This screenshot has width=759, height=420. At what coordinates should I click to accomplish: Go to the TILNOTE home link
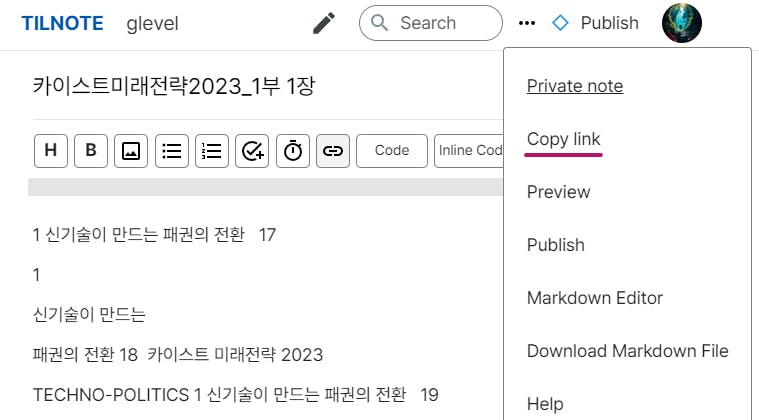click(62, 23)
